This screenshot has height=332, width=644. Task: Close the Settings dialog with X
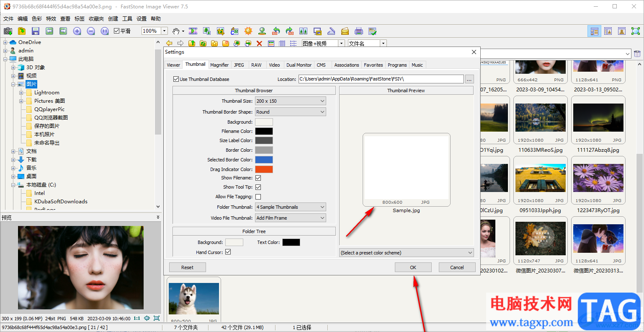474,52
